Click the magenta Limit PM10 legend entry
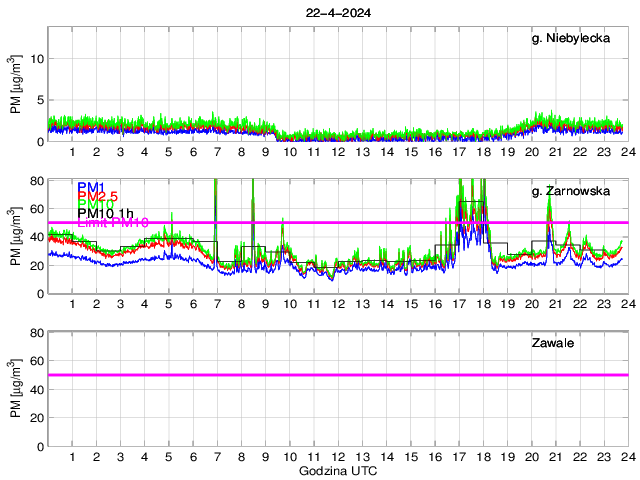 [x=112, y=223]
